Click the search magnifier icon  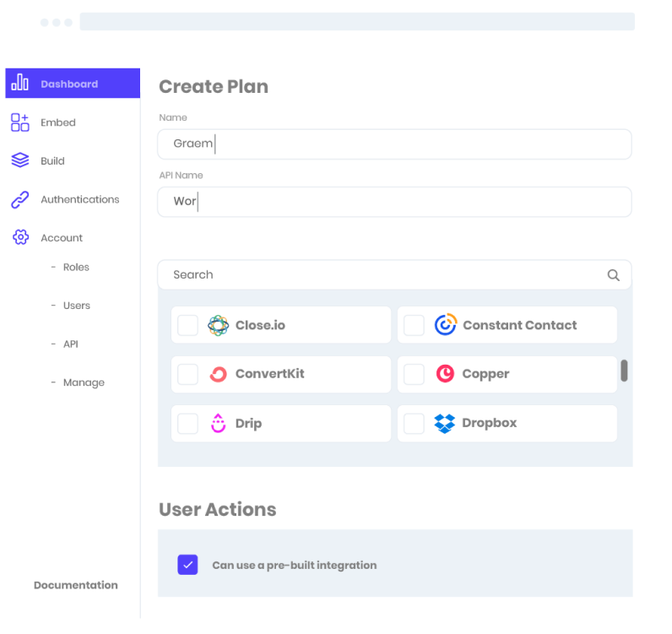(614, 275)
